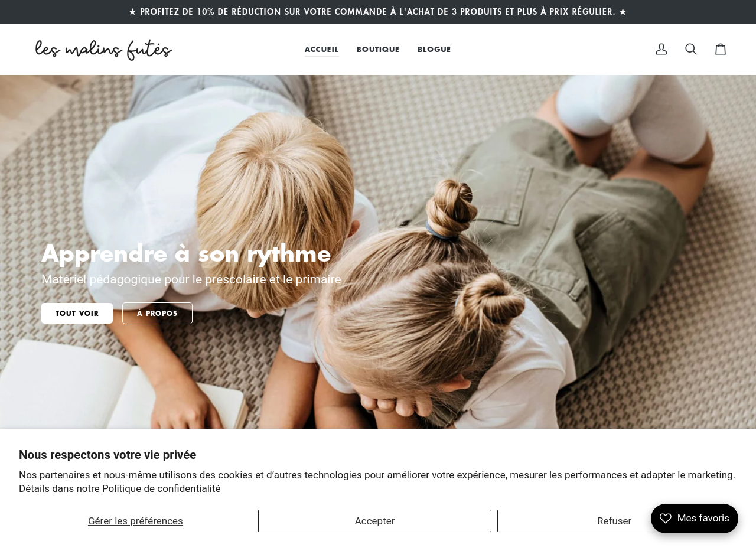Image resolution: width=756 pixels, height=551 pixels.
Task: Click the promotional 10% discount announcement bar
Action: 378,12
